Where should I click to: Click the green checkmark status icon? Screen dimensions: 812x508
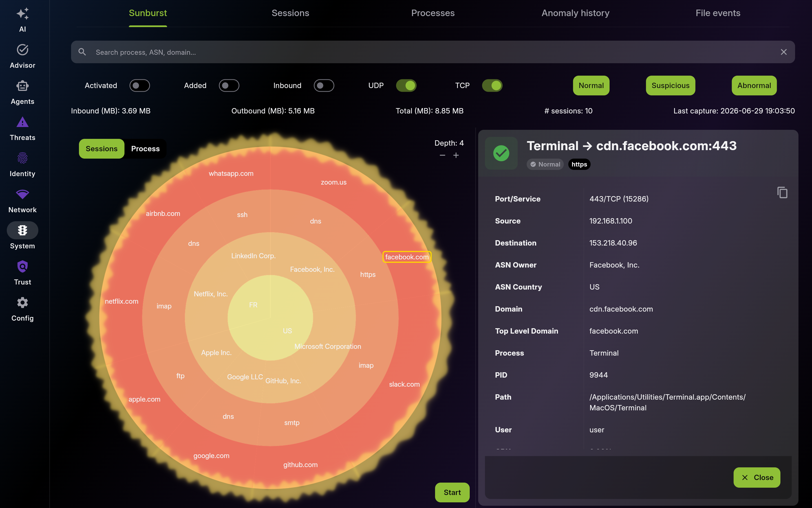pyautogui.click(x=501, y=153)
